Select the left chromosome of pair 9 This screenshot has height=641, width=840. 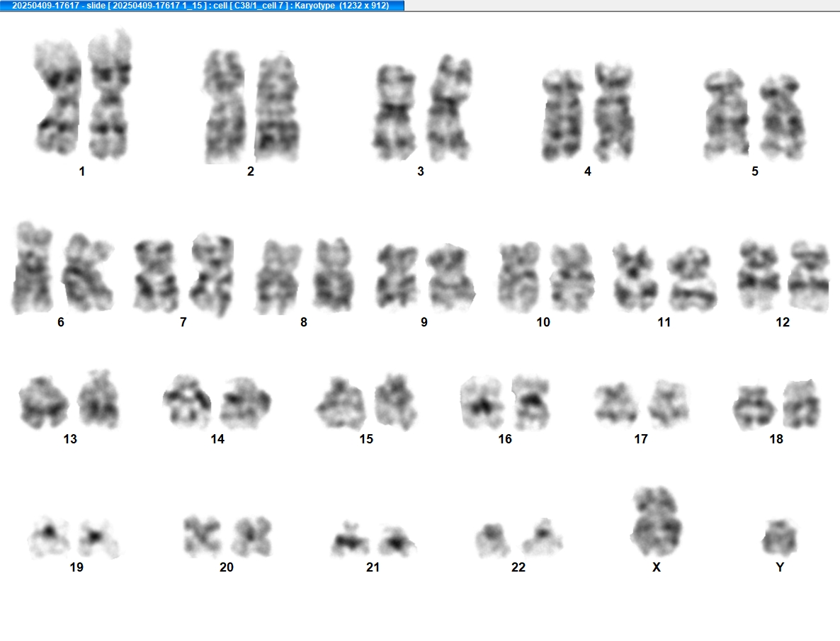click(x=397, y=277)
